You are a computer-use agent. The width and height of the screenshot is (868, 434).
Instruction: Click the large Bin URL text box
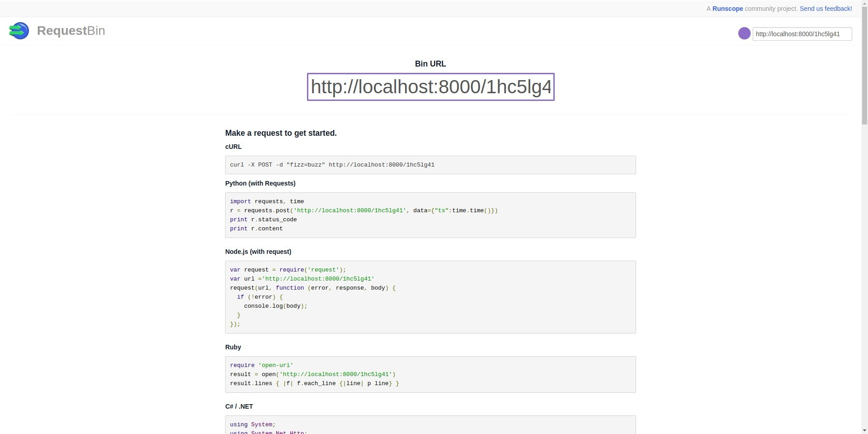[430, 87]
